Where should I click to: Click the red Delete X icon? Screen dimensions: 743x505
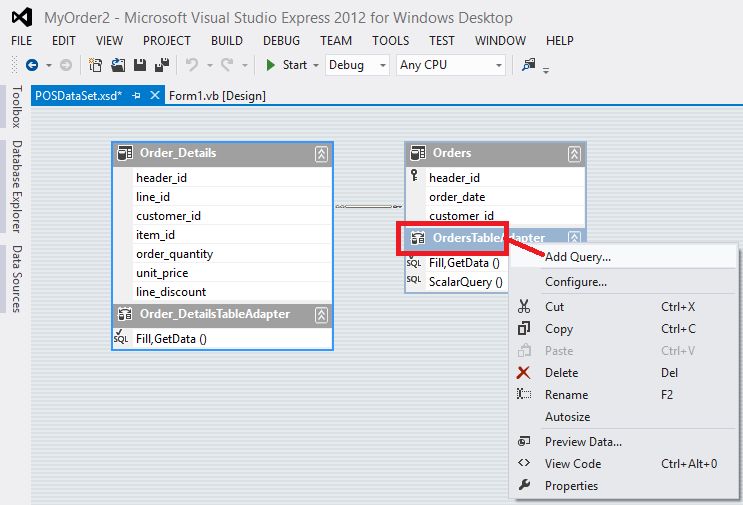click(523, 373)
